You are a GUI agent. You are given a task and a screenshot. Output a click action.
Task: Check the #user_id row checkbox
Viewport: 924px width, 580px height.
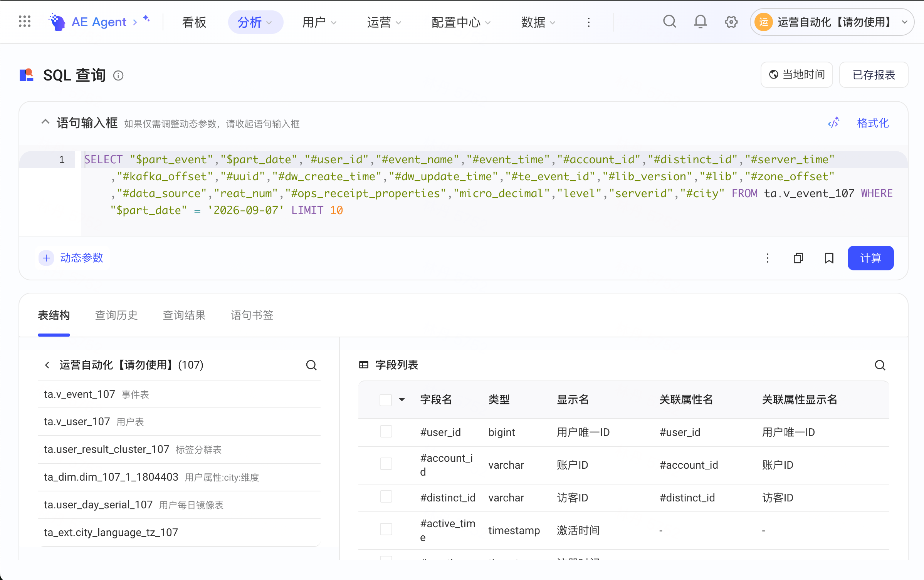[386, 431]
